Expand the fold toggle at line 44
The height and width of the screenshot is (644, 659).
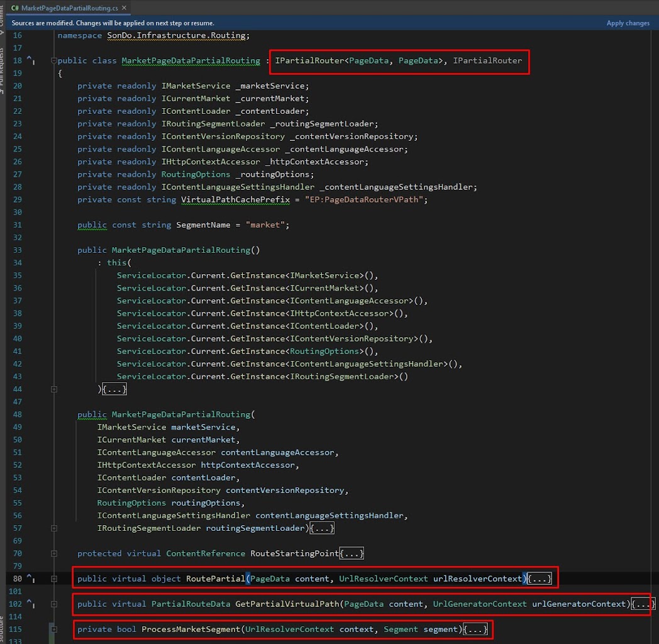click(54, 389)
